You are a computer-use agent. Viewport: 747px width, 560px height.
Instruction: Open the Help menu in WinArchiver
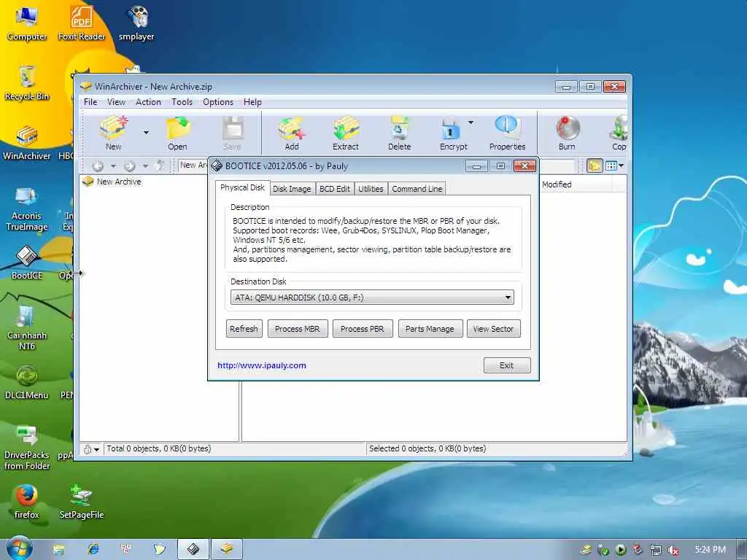[252, 102]
